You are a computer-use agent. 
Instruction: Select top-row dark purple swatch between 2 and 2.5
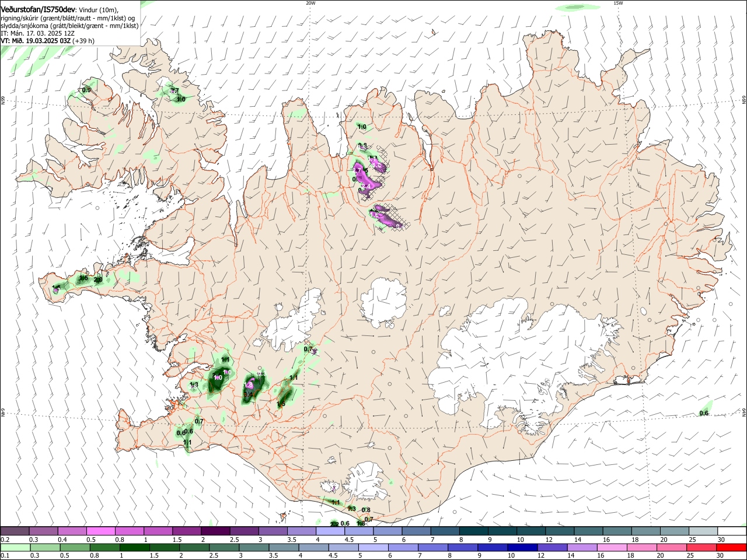coord(215,531)
